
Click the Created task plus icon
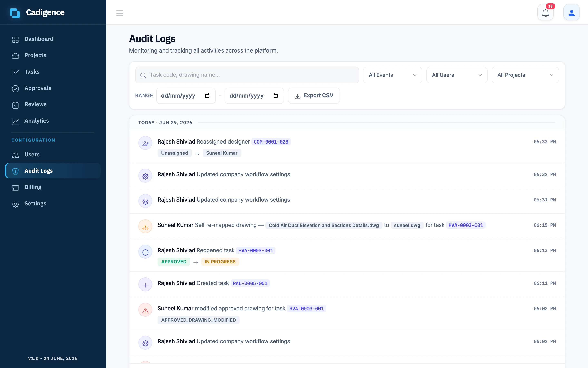145,285
